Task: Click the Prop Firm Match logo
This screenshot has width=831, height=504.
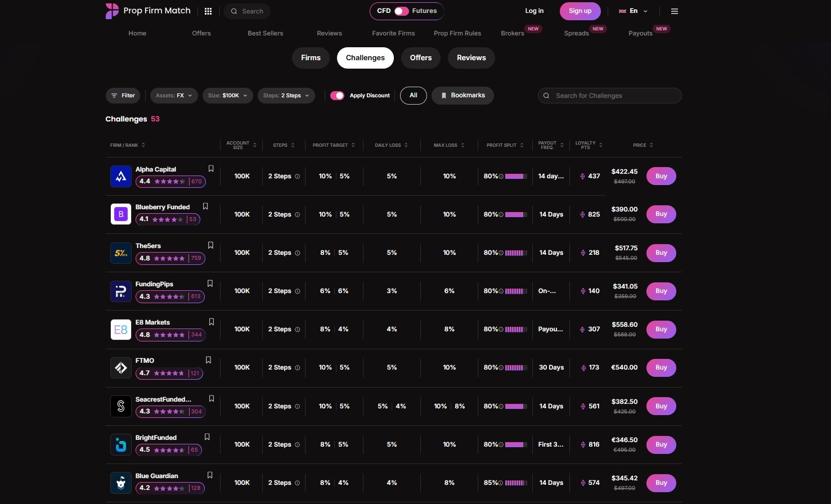Action: [x=148, y=11]
